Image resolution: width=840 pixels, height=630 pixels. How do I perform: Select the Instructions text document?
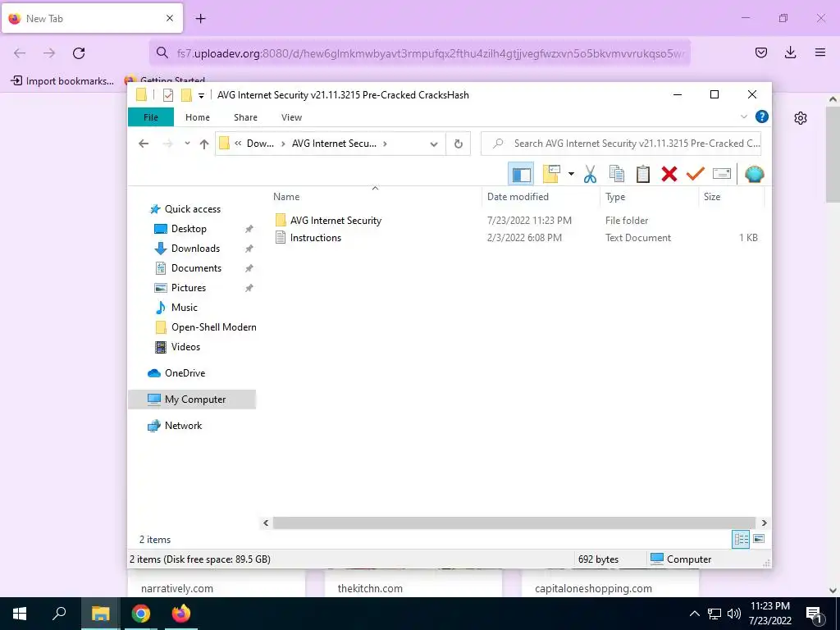(316, 237)
